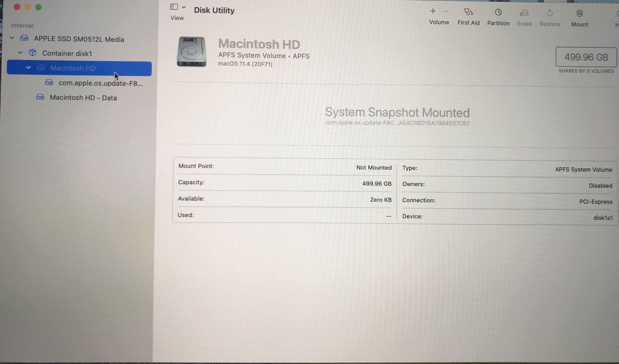The height and width of the screenshot is (364, 619).
Task: Collapse the Container disk1 chevron
Action: tap(20, 53)
